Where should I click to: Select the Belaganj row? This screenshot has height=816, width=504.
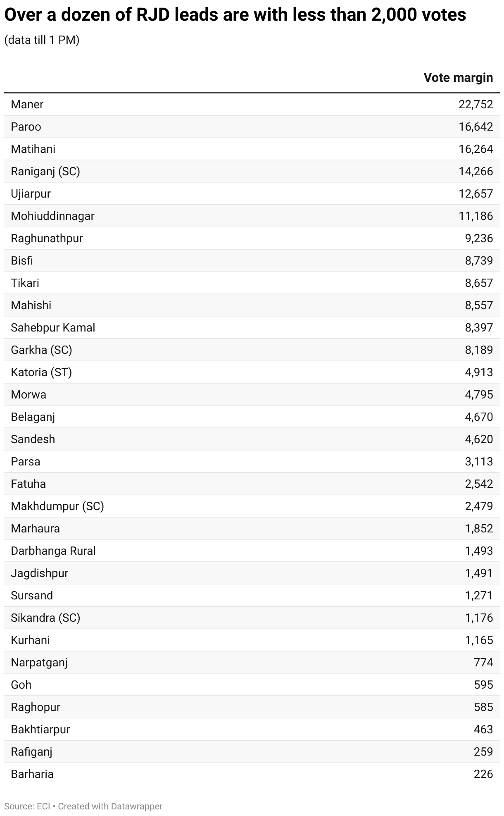252,417
